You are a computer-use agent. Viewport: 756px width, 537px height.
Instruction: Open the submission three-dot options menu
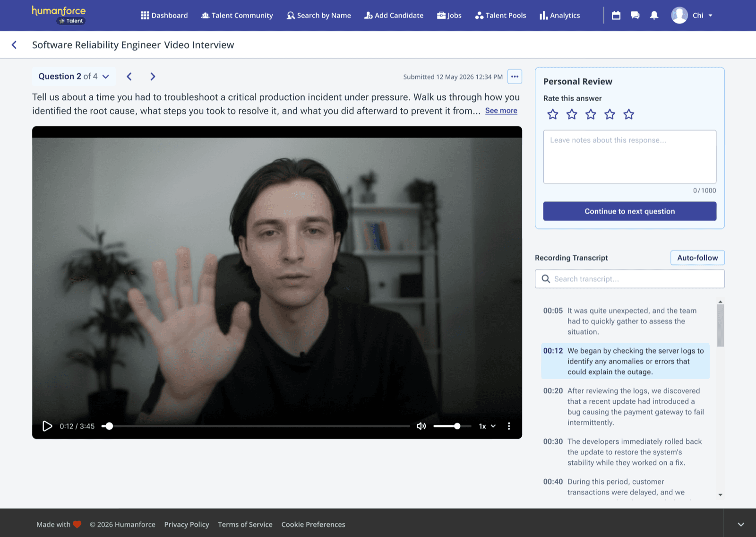pos(515,77)
